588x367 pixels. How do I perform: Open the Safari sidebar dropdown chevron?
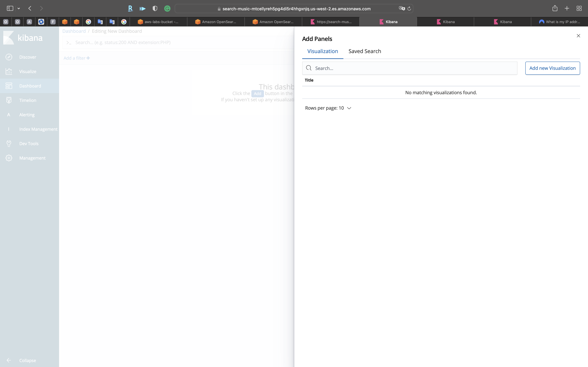[19, 9]
